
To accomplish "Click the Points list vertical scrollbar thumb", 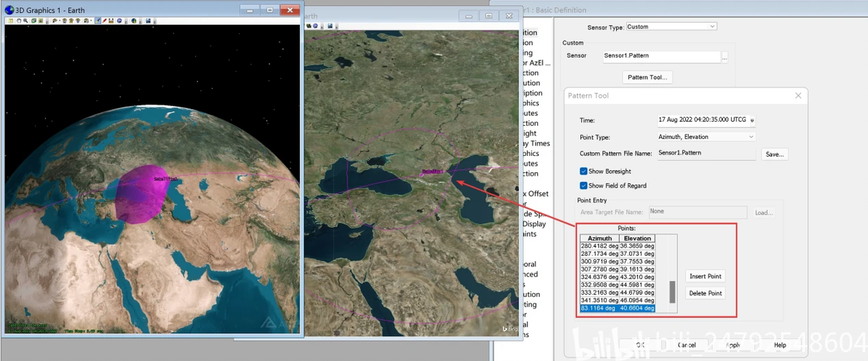I will (x=672, y=292).
